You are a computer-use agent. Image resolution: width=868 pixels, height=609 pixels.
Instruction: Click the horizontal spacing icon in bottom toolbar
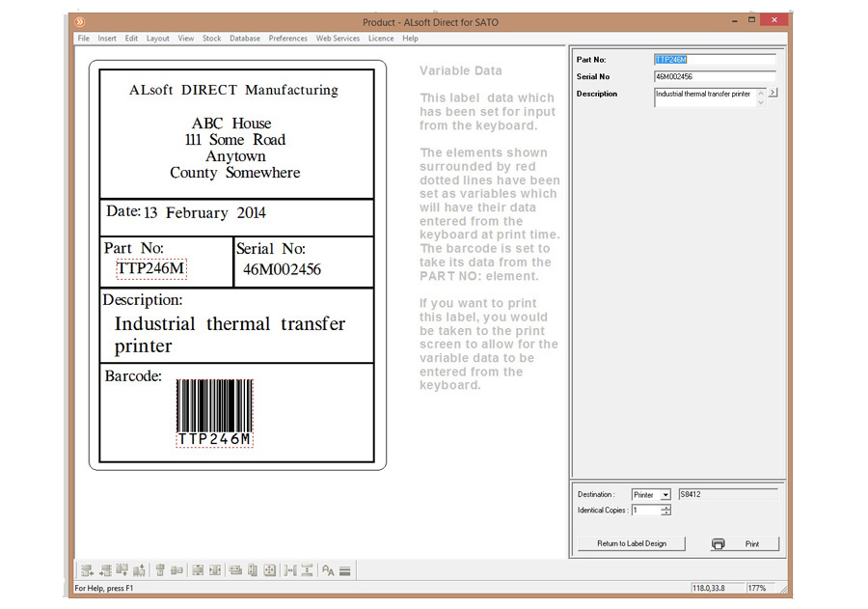pyautogui.click(x=290, y=570)
